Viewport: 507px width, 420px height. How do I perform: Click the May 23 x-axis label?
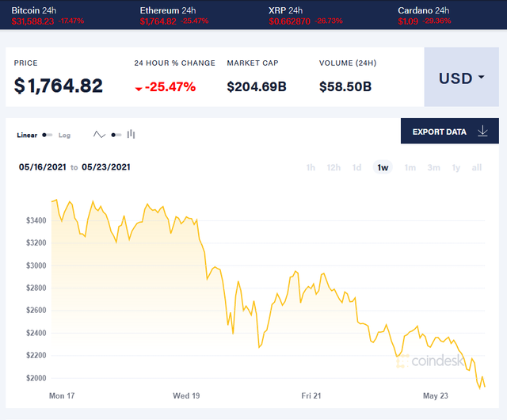tap(436, 395)
